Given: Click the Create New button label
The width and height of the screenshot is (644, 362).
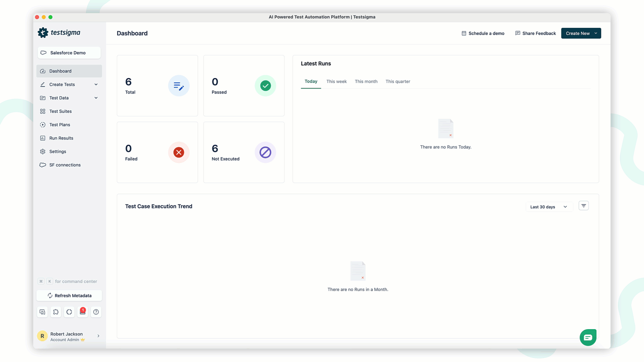Looking at the screenshot, I should pos(578,33).
